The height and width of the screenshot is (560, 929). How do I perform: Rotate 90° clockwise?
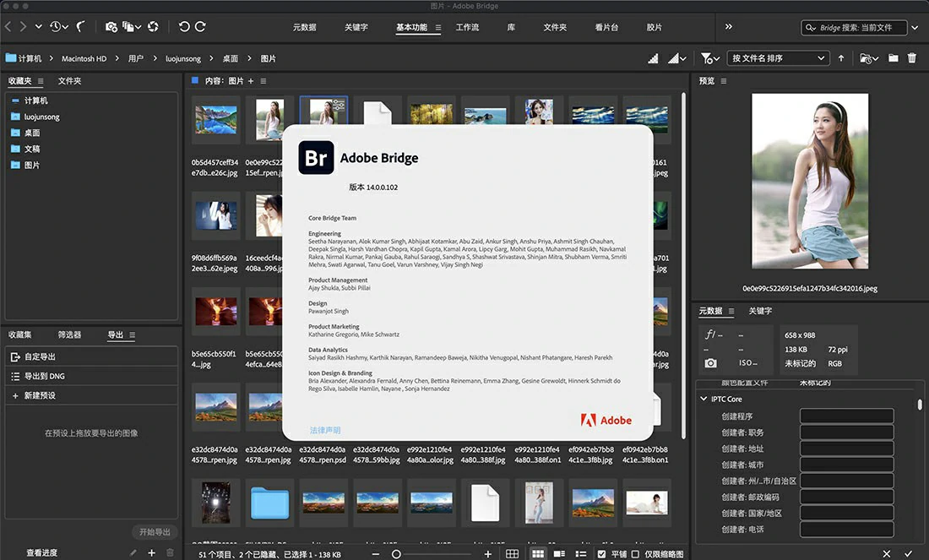[x=200, y=27]
